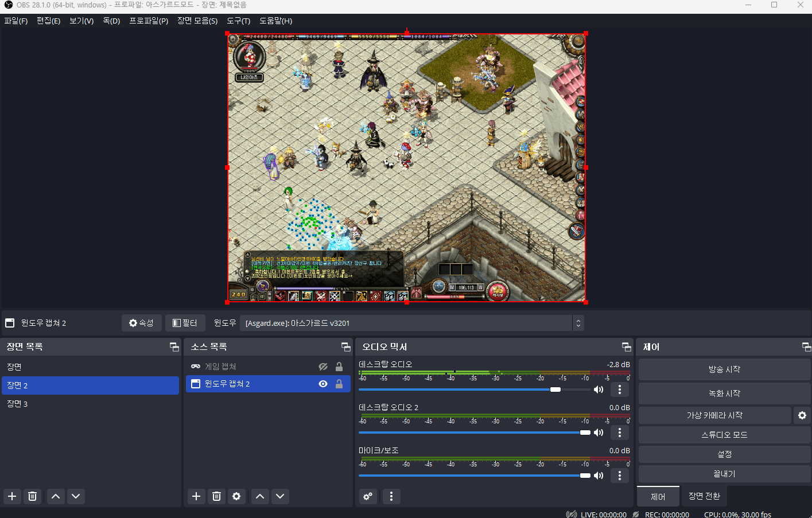Viewport: 812px width, 518px height.
Task: Open source 속성 properties button
Action: [141, 323]
